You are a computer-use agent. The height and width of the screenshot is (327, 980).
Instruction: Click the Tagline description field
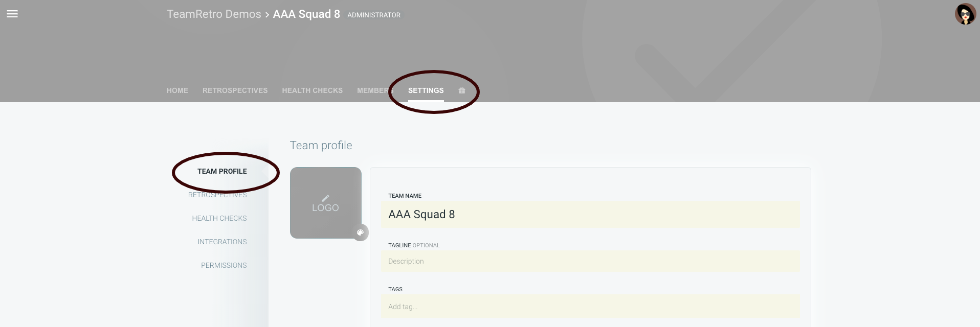(590, 261)
